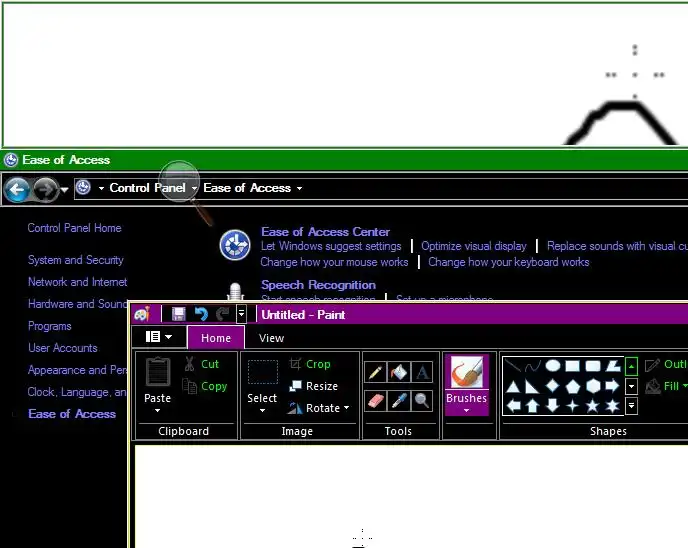Screen dimensions: 688x548
Task: Click the Shapes gallery scroll-down arrow
Action: (x=631, y=386)
